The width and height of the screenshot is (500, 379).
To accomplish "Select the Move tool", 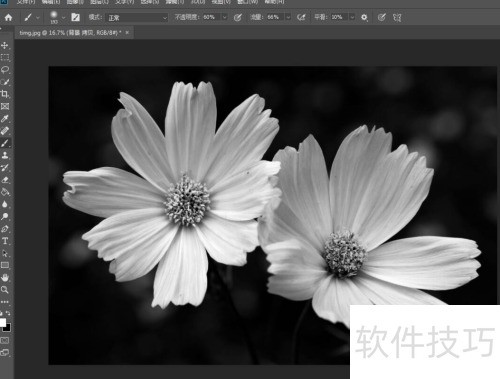I will [5, 45].
